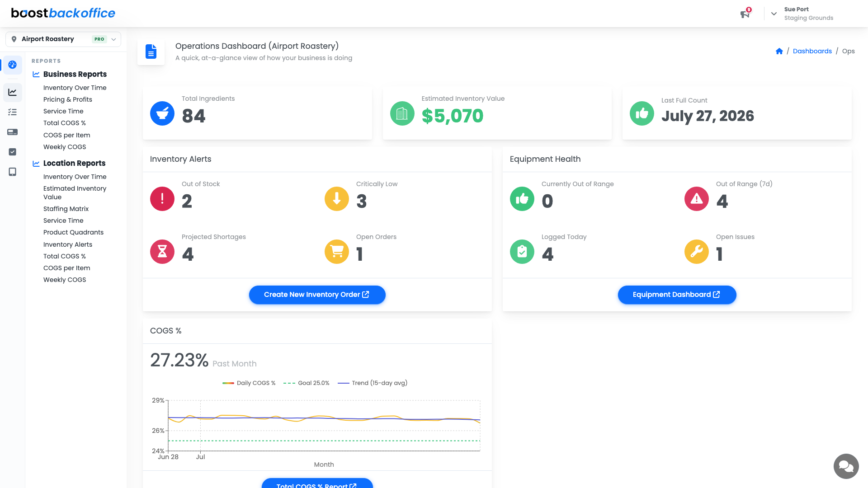Click the Currently Out of Range thumbs-up icon
Screen dimensions: 868x488
pos(522,199)
